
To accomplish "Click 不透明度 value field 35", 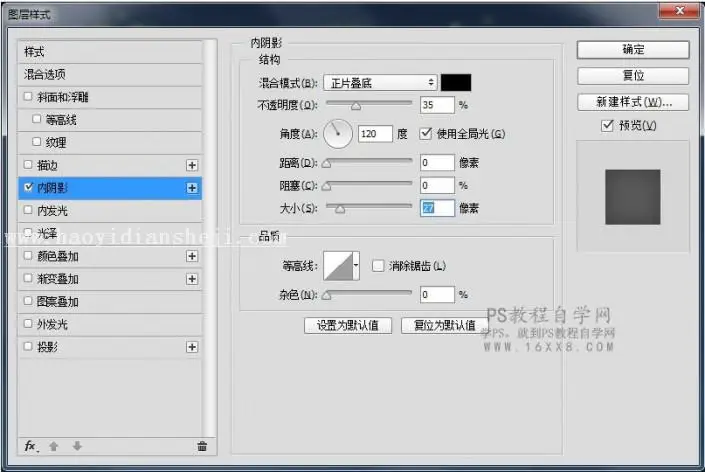I will [x=437, y=105].
